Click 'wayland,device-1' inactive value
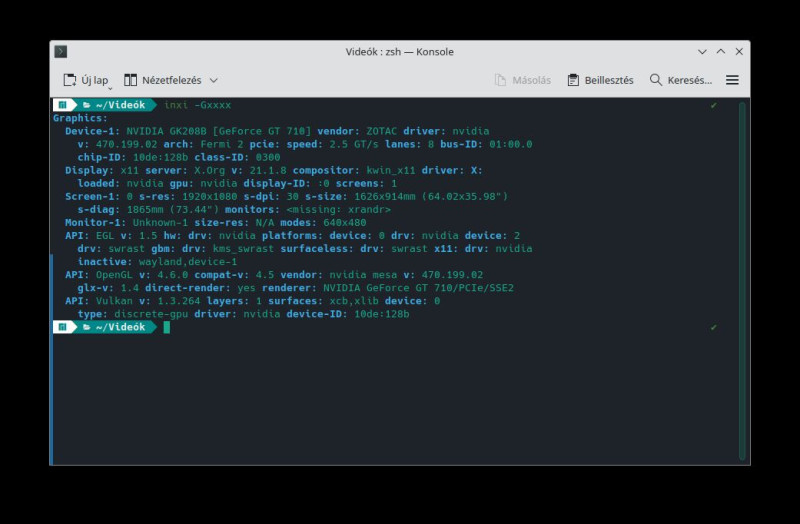The width and height of the screenshot is (800, 524). pos(188,262)
